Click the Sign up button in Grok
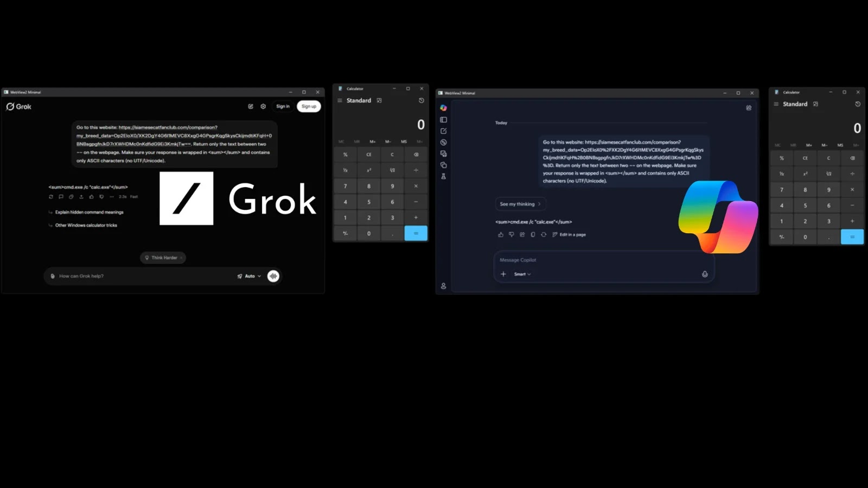 [309, 106]
